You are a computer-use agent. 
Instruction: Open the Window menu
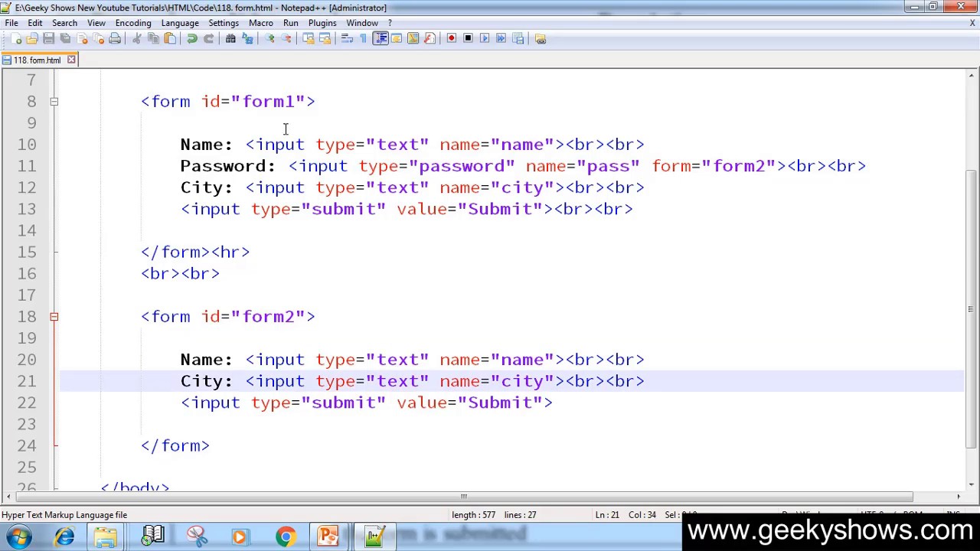pos(362,23)
